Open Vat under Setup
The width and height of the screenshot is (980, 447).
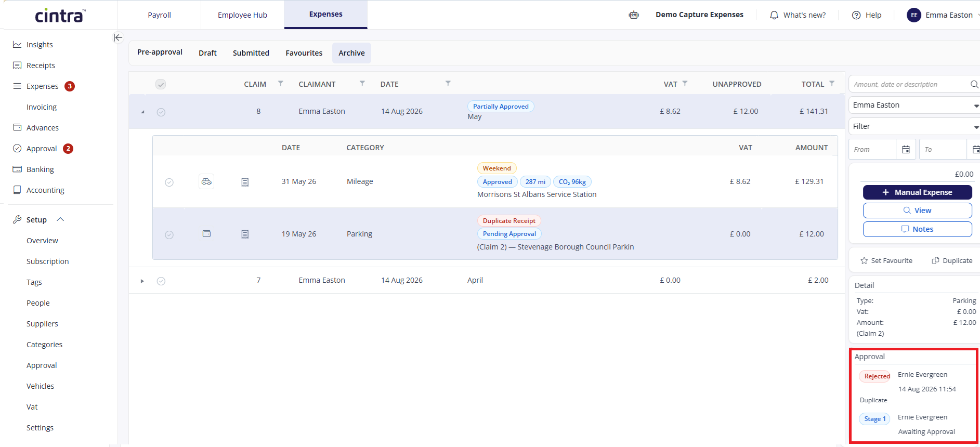32,407
